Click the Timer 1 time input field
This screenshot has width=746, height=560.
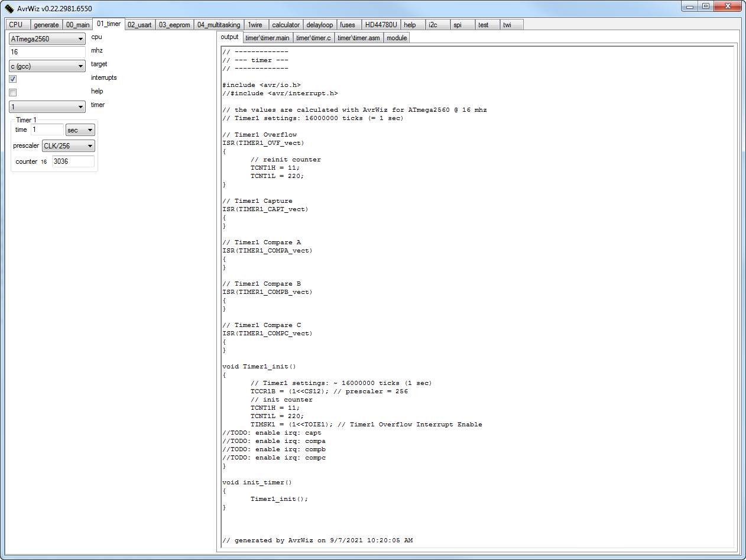click(47, 130)
